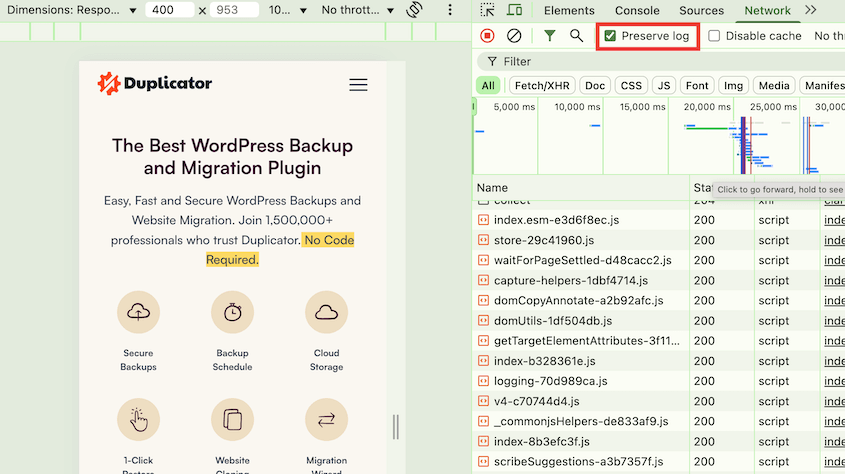This screenshot has width=845, height=474.
Task: Switch to the Elements tab
Action: pyautogui.click(x=569, y=10)
